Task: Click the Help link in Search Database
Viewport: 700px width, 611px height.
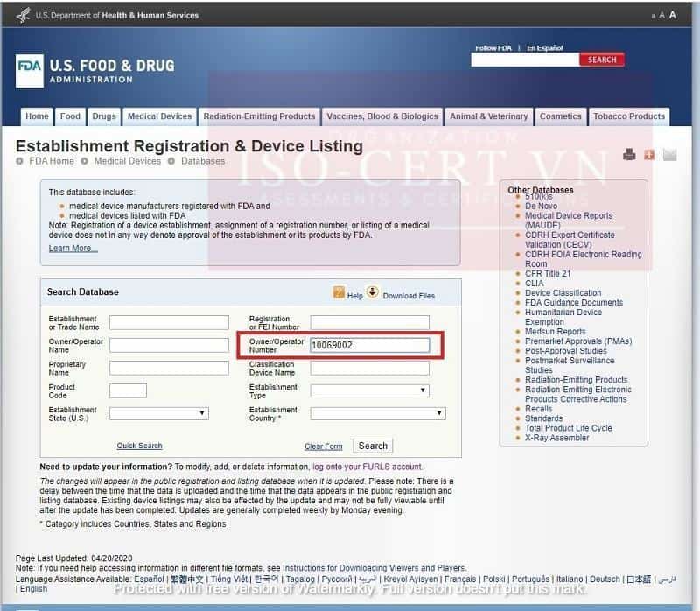Action: click(355, 296)
